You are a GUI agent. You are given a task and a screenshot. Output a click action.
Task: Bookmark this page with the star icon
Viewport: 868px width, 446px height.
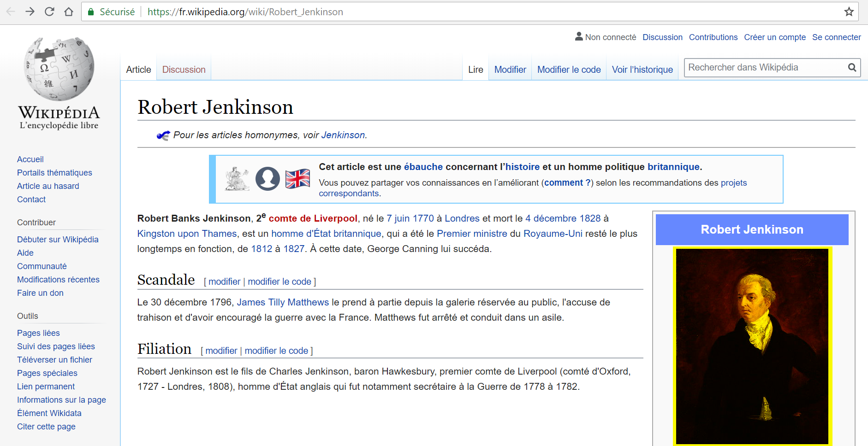(849, 12)
